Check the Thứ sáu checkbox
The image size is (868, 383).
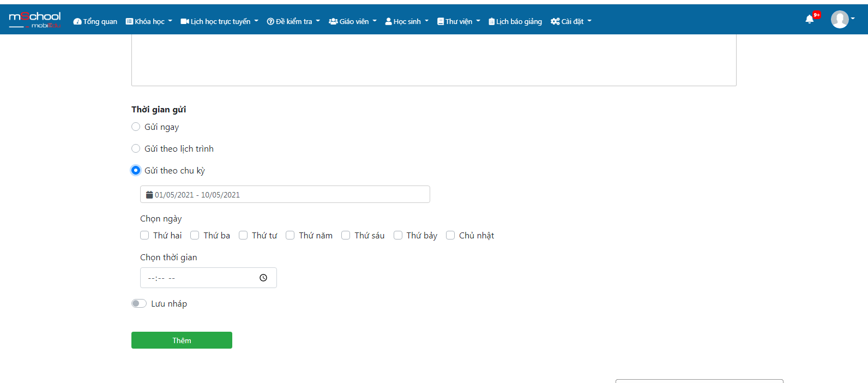coord(346,235)
